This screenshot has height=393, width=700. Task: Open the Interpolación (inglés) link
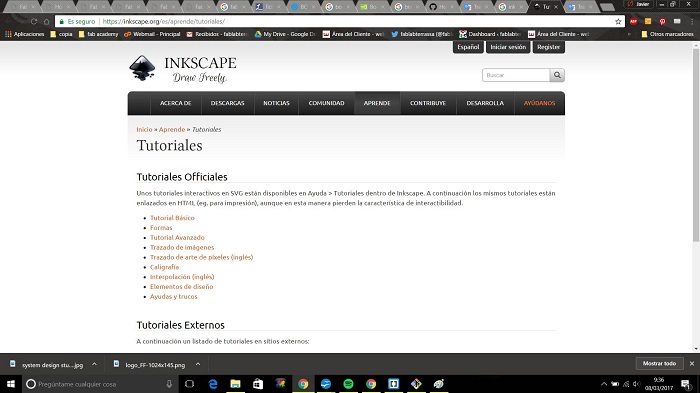(182, 277)
